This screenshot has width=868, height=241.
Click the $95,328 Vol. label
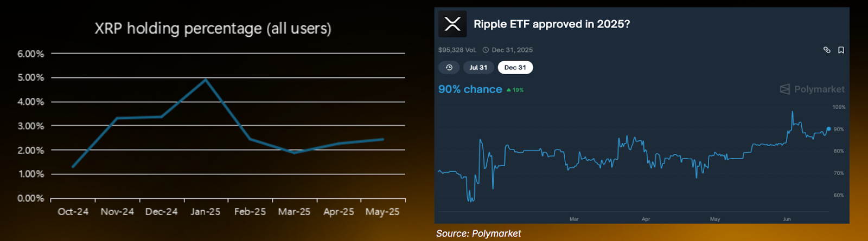pos(457,50)
